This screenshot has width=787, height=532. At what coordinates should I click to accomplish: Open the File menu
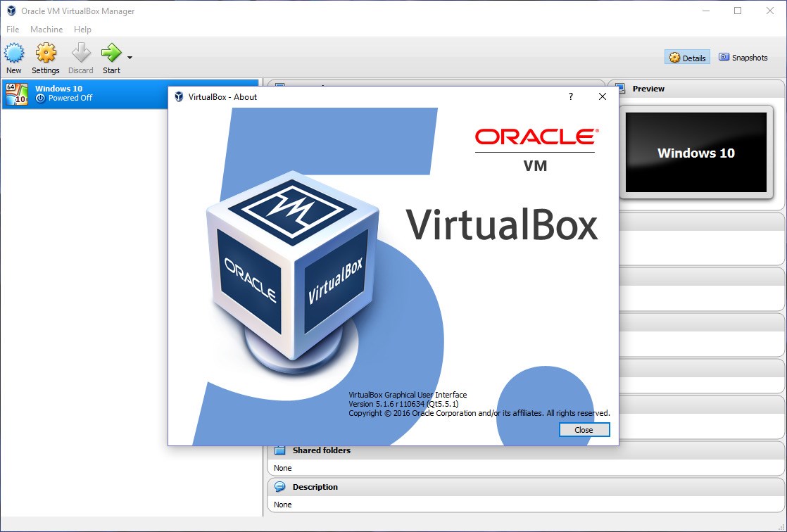click(13, 29)
